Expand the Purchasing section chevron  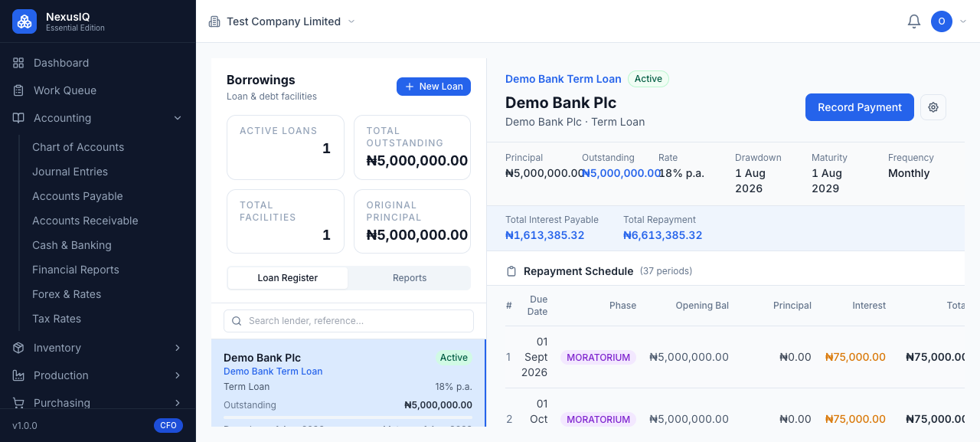(x=178, y=403)
